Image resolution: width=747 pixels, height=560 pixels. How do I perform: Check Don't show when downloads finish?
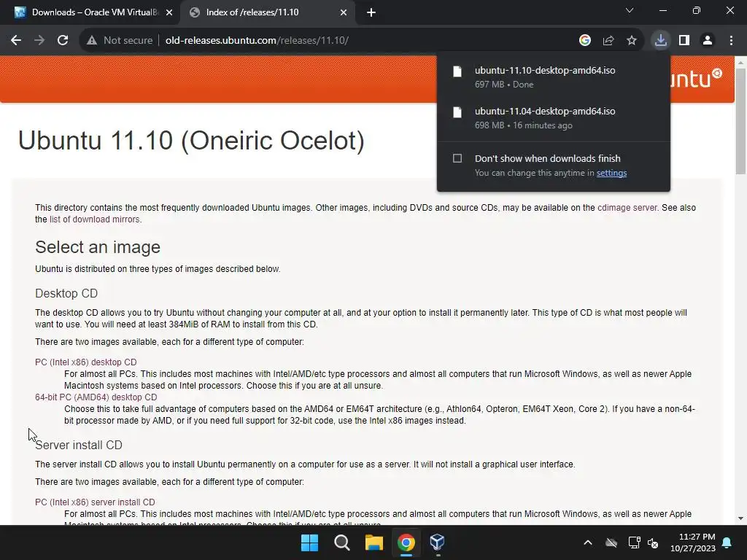[457, 158]
